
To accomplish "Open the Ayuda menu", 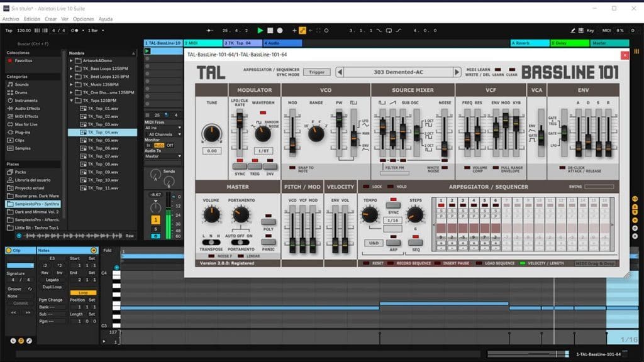I will pos(106,19).
